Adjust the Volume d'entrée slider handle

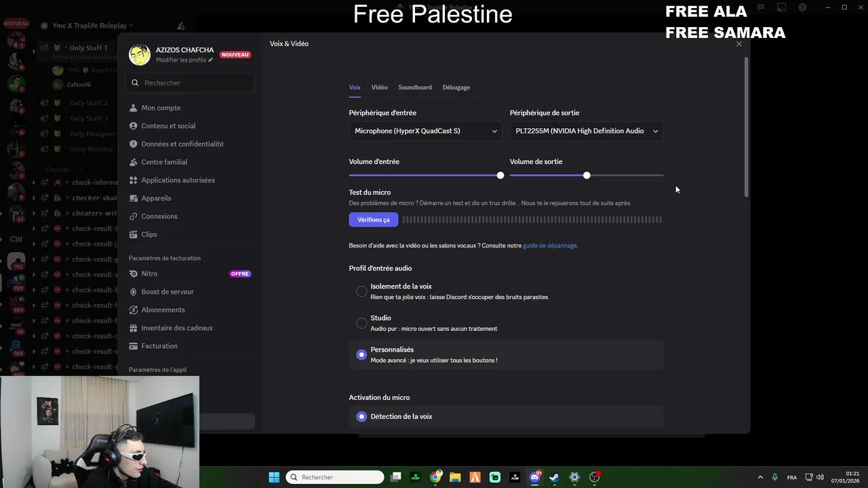(500, 176)
